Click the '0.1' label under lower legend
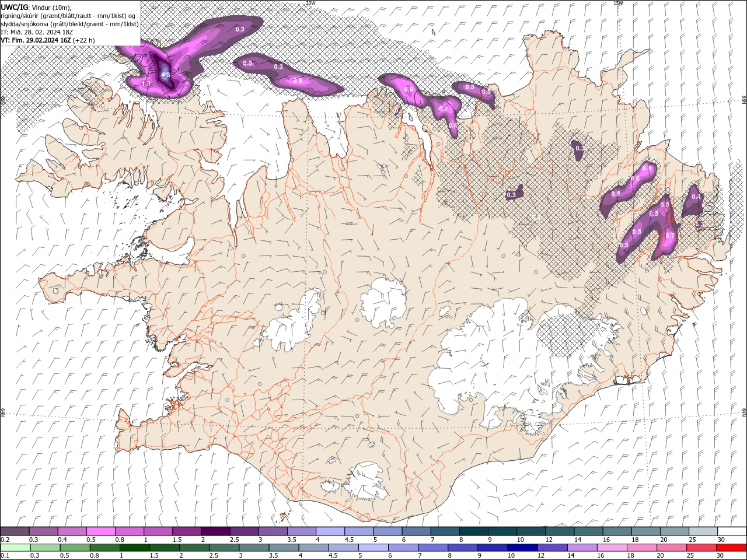The image size is (747, 560). point(5,556)
